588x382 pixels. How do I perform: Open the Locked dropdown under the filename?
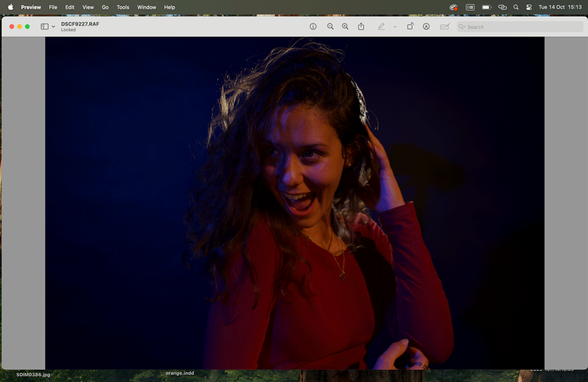[69, 29]
